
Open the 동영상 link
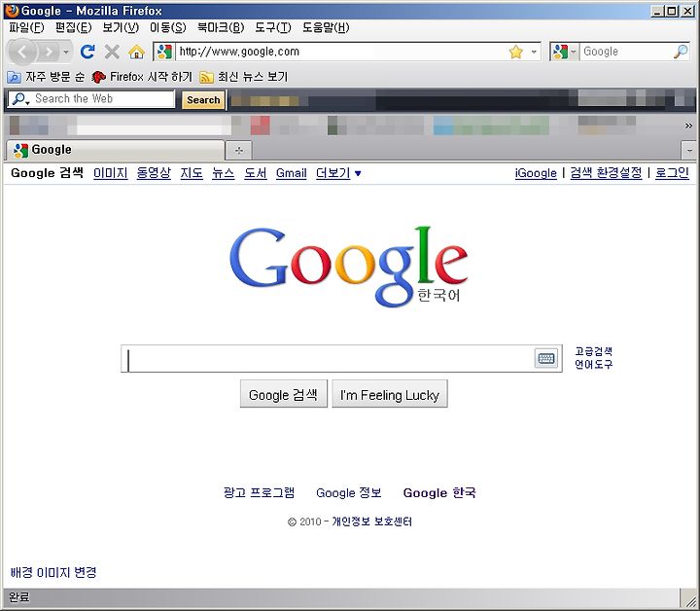click(x=154, y=173)
